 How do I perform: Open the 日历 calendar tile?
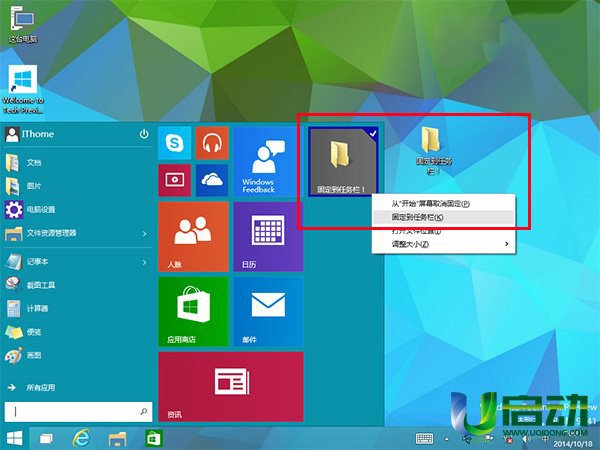[268, 237]
